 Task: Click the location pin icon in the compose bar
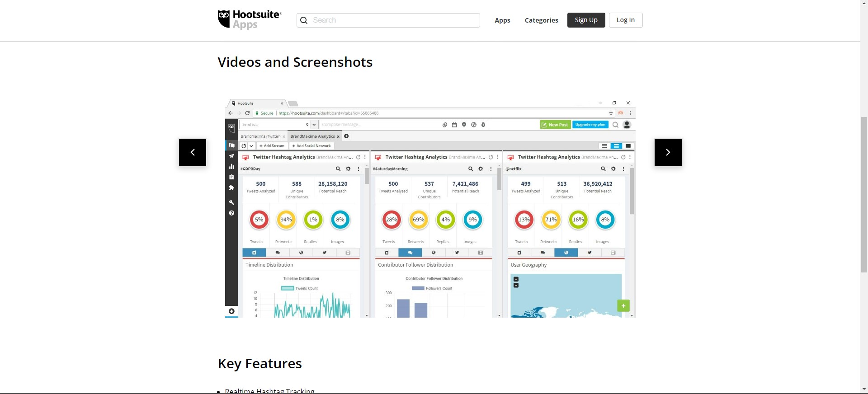pos(464,125)
